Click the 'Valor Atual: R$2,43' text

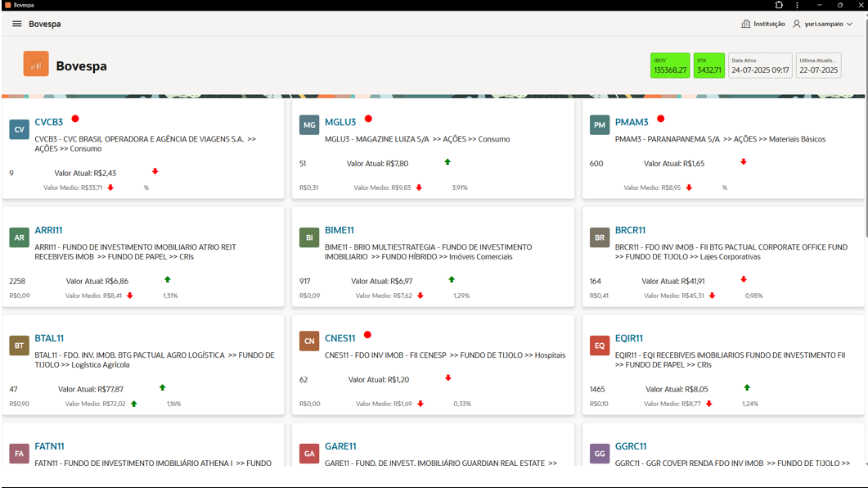click(x=85, y=174)
